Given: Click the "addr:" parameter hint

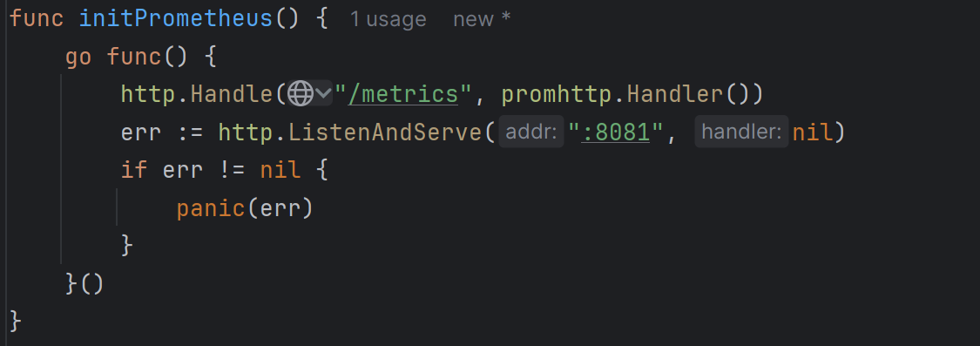Looking at the screenshot, I should [x=531, y=132].
